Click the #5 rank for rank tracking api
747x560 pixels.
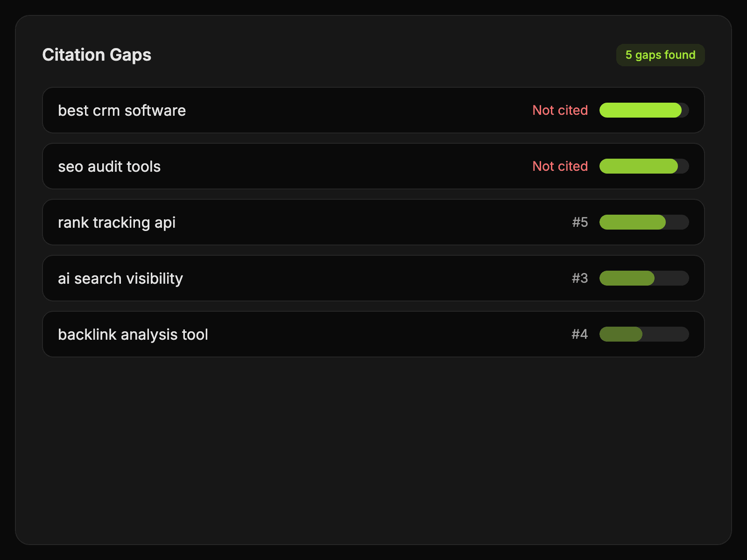click(580, 222)
